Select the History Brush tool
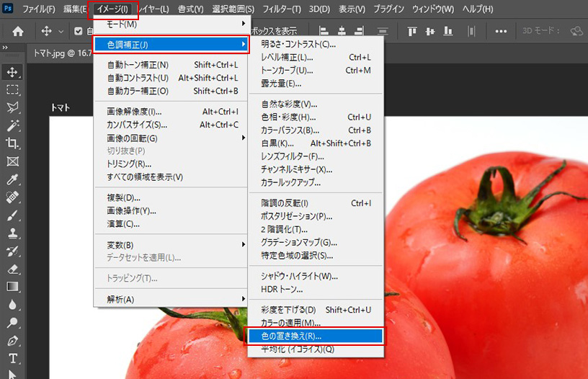The height and width of the screenshot is (379, 588). pos(12,251)
